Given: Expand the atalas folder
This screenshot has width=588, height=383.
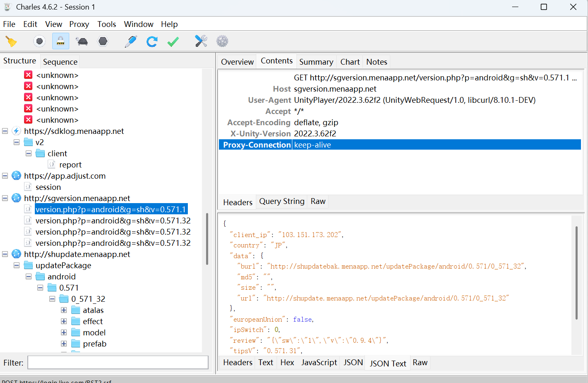Looking at the screenshot, I should (64, 310).
